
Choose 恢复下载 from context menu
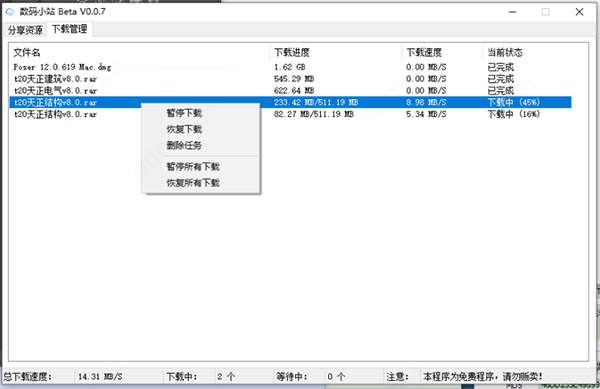coord(184,129)
